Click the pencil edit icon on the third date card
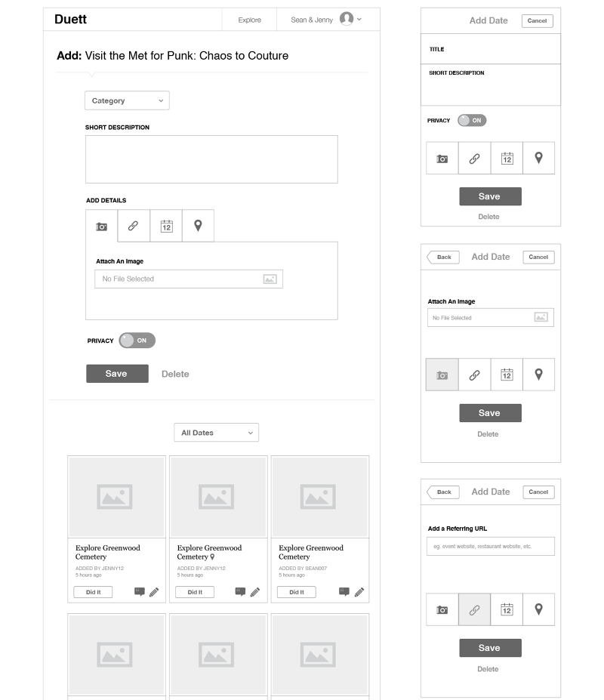This screenshot has width=604, height=700. [359, 592]
